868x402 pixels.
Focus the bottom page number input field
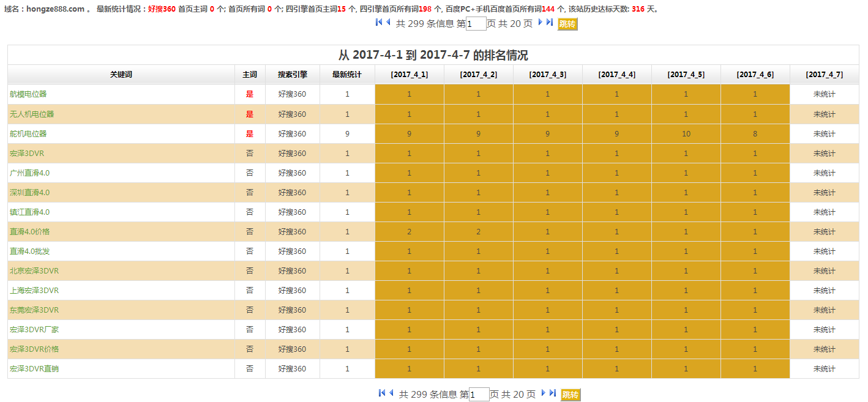[x=479, y=395]
